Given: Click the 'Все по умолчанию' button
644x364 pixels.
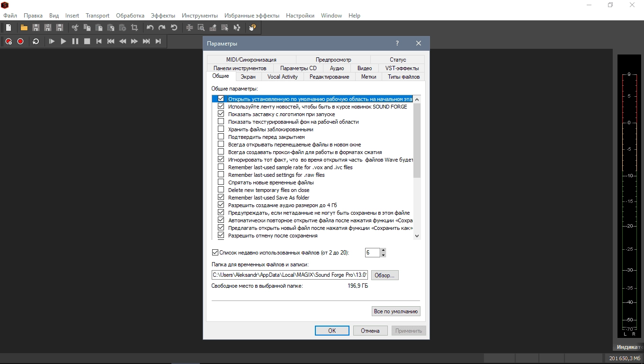Looking at the screenshot, I should click(x=396, y=311).
